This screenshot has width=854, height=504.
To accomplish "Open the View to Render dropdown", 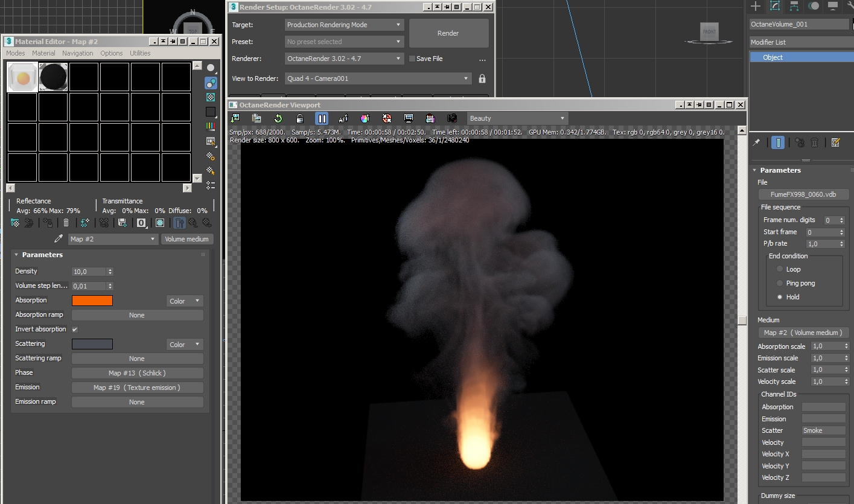I will pos(378,78).
